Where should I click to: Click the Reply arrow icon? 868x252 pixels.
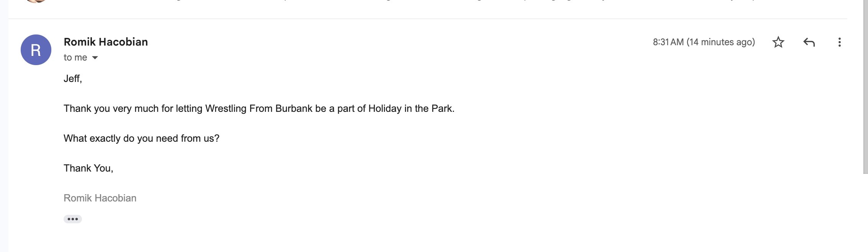click(809, 42)
